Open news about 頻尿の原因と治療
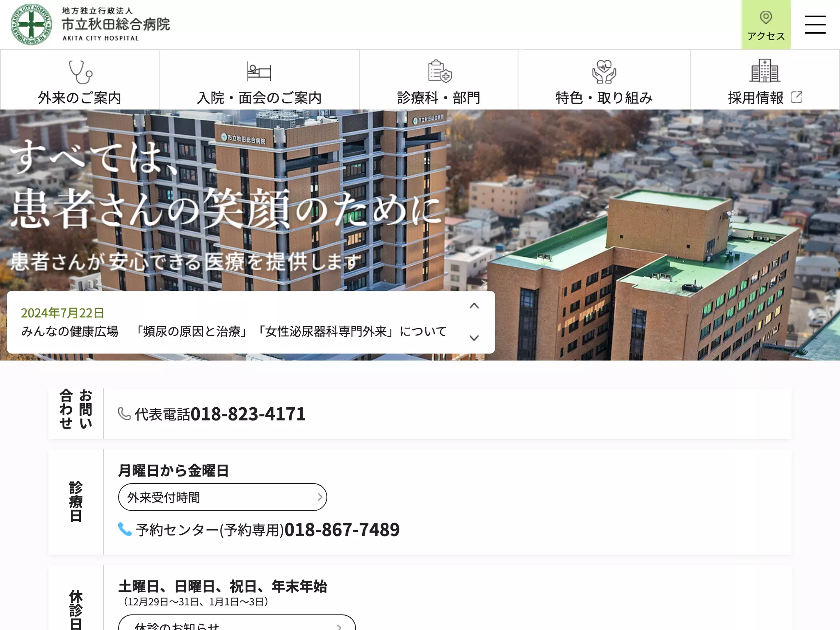This screenshot has height=630, width=840. point(234,331)
